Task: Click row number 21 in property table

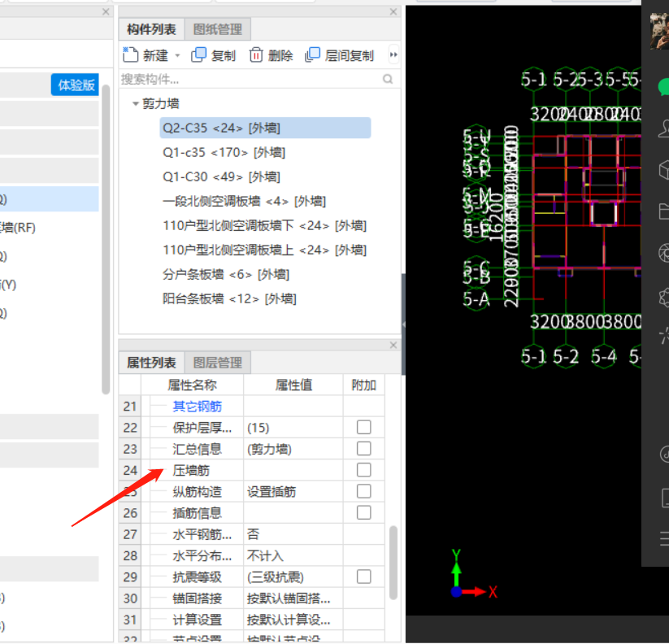Action: (130, 407)
